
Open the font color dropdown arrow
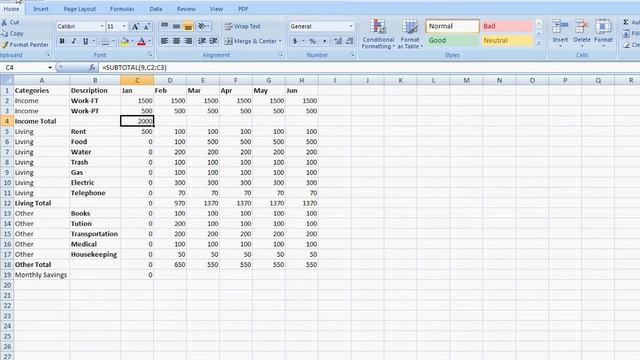pos(149,41)
